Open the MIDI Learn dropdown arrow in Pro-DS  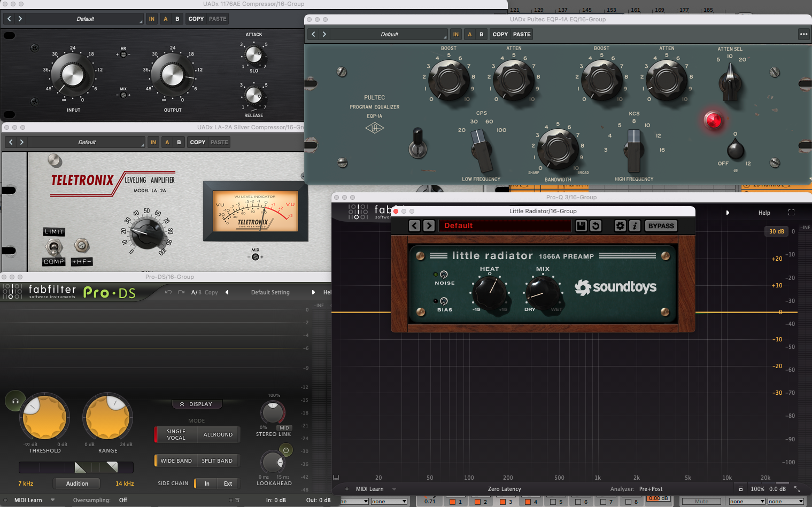(x=52, y=500)
